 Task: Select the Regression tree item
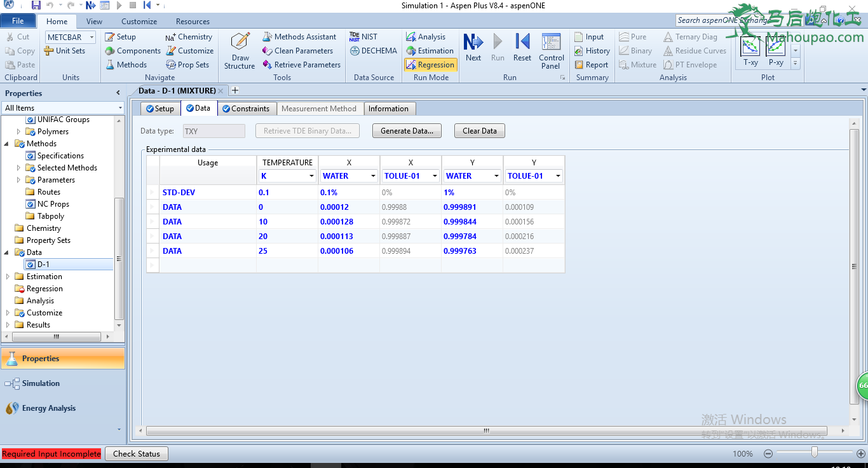[44, 289]
